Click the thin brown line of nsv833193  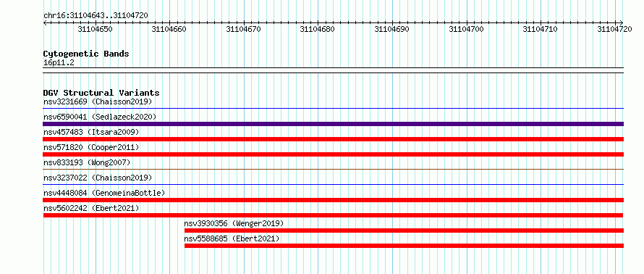(x=334, y=169)
